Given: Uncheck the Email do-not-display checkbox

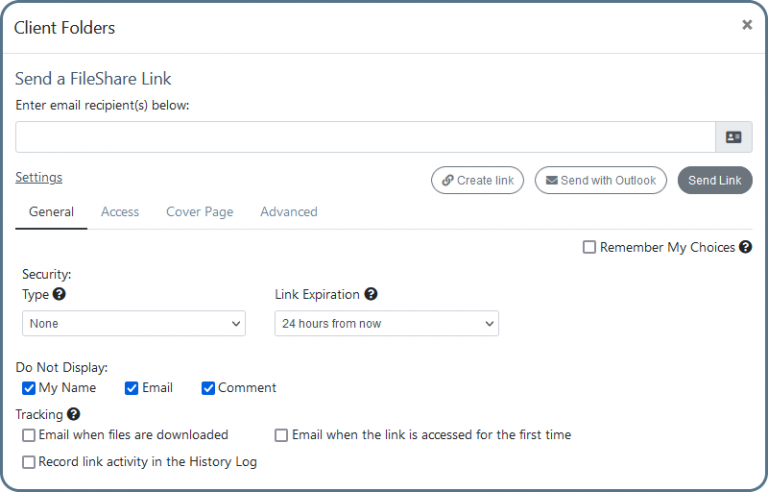Looking at the screenshot, I should coord(132,388).
